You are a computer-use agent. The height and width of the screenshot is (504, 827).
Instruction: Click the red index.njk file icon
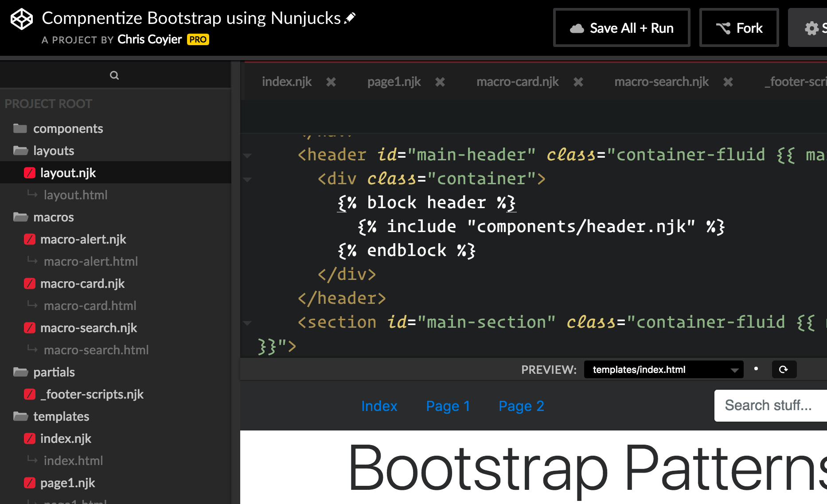pos(29,438)
